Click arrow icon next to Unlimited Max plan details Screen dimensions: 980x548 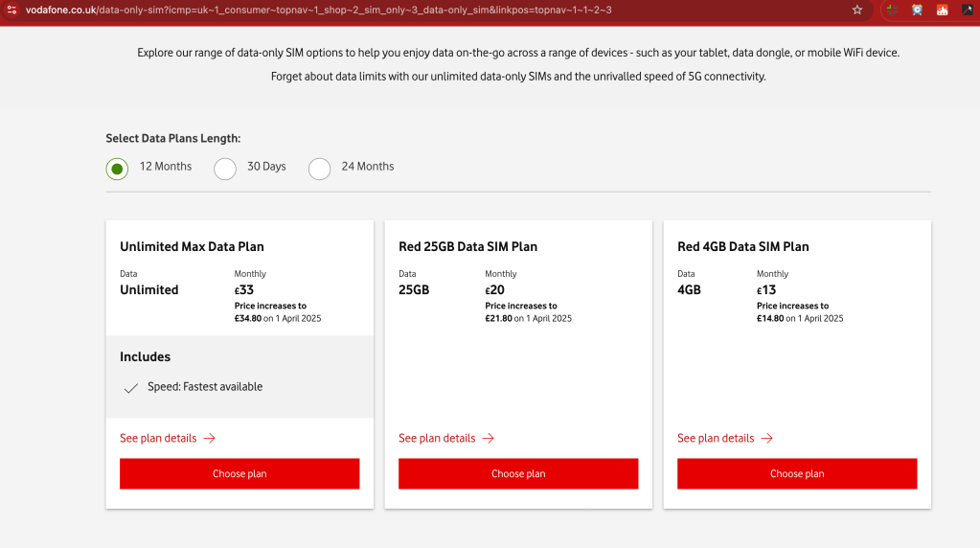210,438
